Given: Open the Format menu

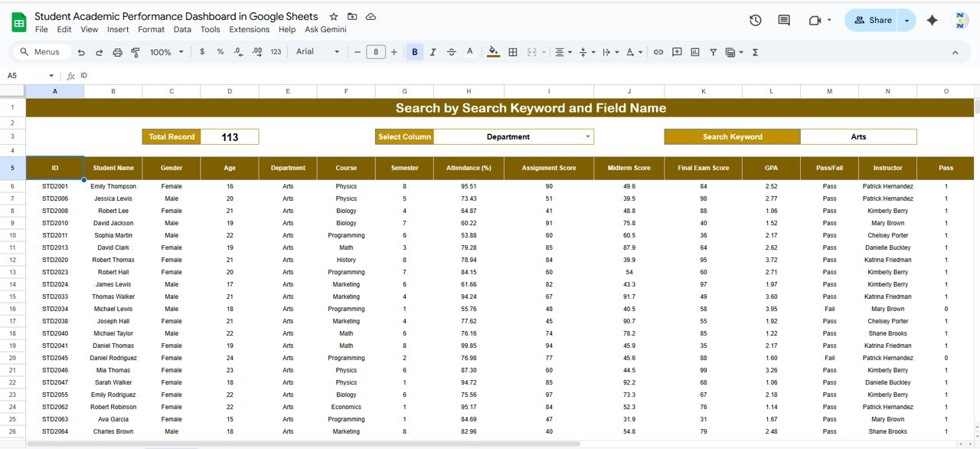Looking at the screenshot, I should point(151,29).
